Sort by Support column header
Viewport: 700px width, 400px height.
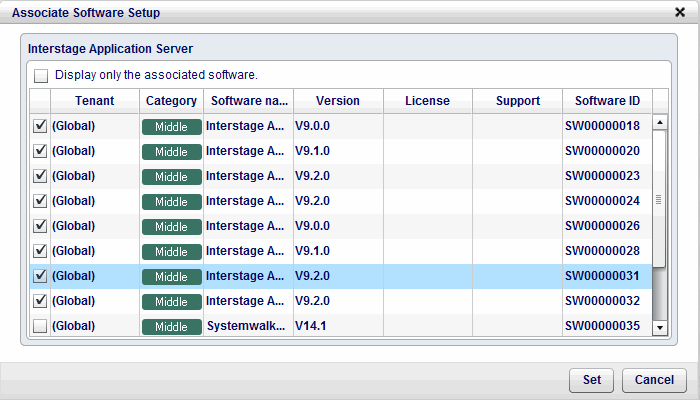pyautogui.click(x=517, y=101)
